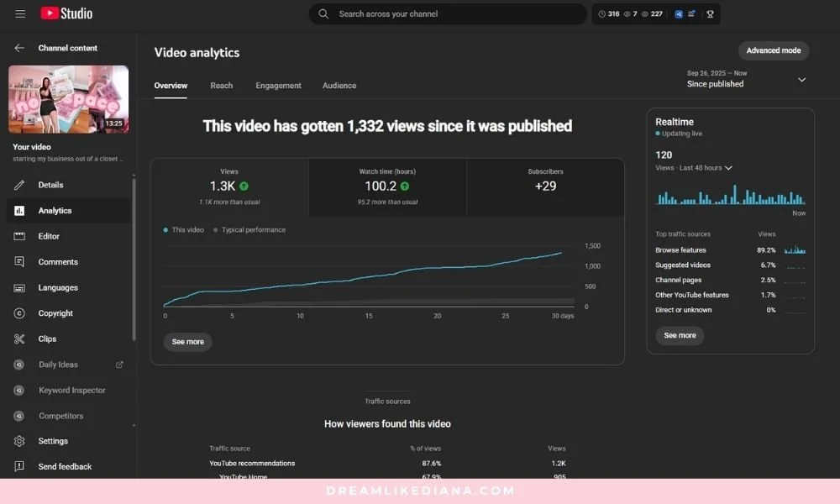Viewport: 840px width, 504px height.
Task: Click the trophy icon in top bar
Action: [x=710, y=14]
